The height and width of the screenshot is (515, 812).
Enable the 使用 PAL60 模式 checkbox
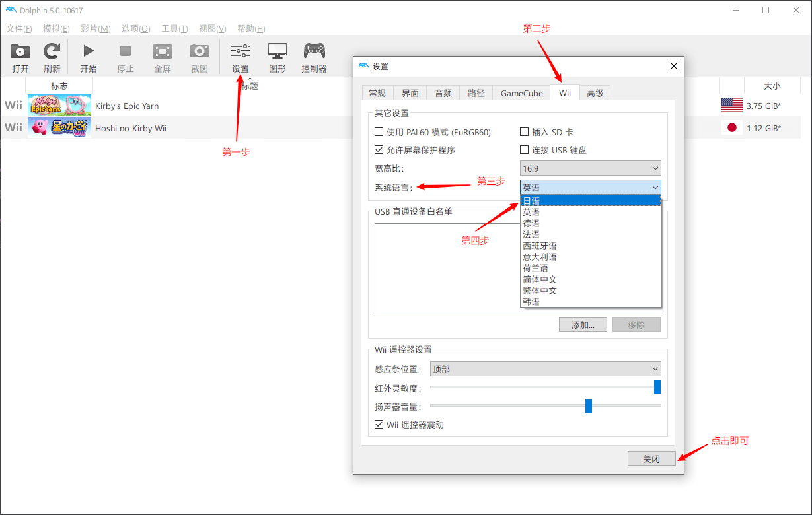coord(379,132)
